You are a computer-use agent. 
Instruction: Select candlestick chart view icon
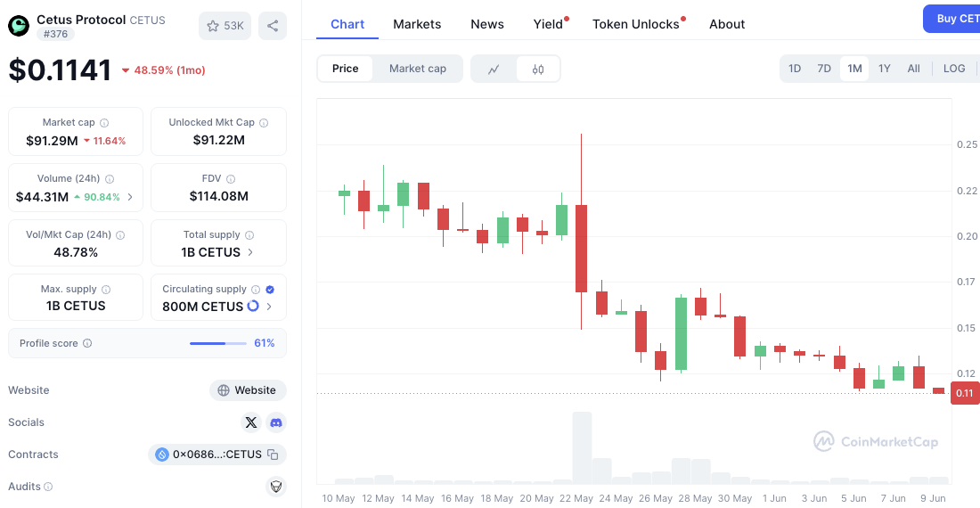tap(538, 69)
